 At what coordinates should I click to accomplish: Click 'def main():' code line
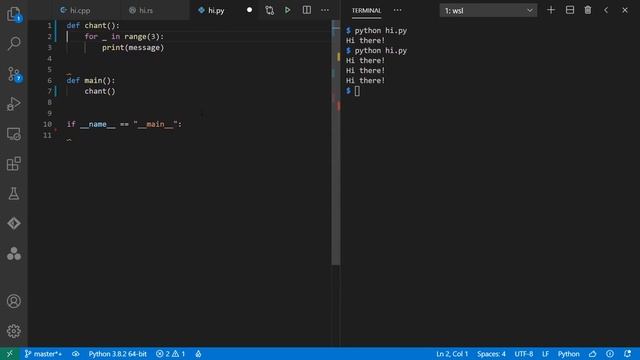91,80
